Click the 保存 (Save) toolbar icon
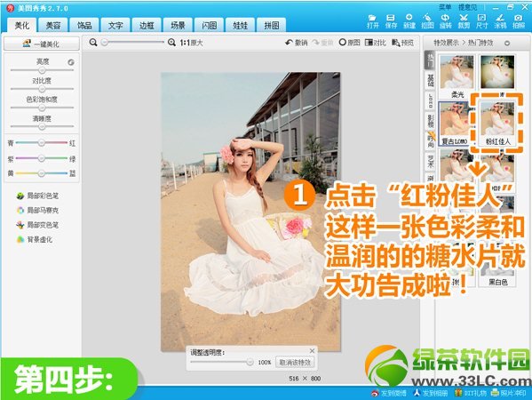Image resolution: width=532 pixels, height=400 pixels. tap(391, 21)
